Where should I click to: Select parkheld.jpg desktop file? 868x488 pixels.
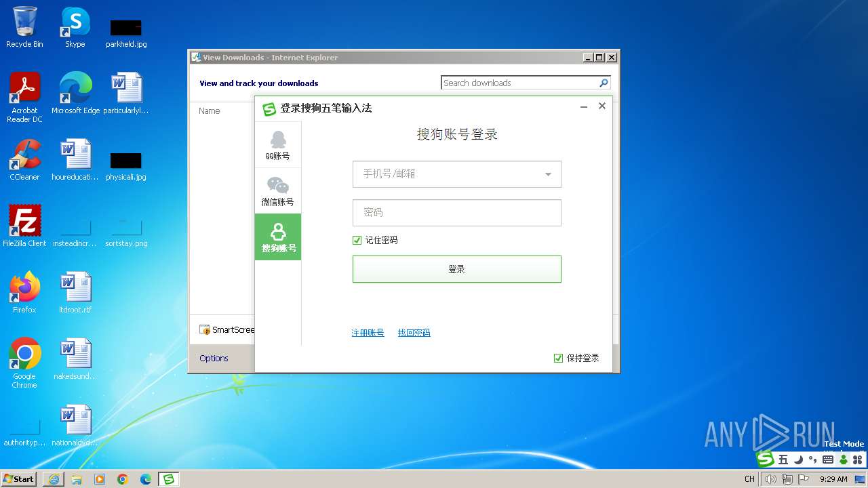pos(126,33)
